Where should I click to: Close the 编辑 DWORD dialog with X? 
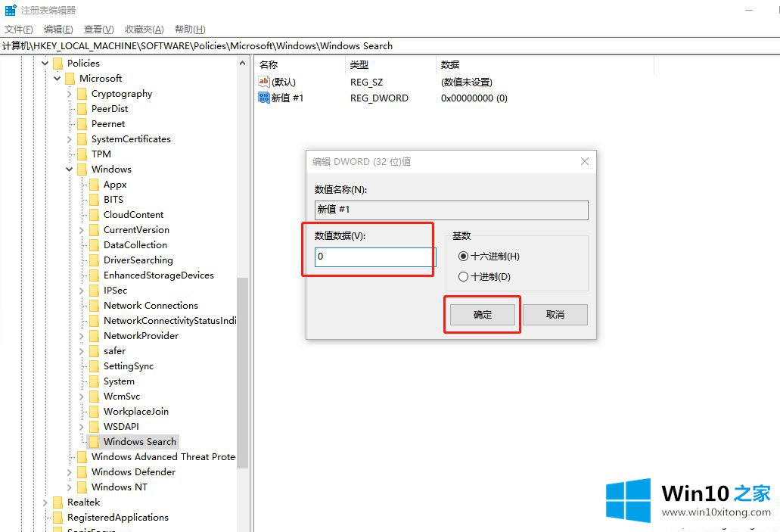[584, 161]
